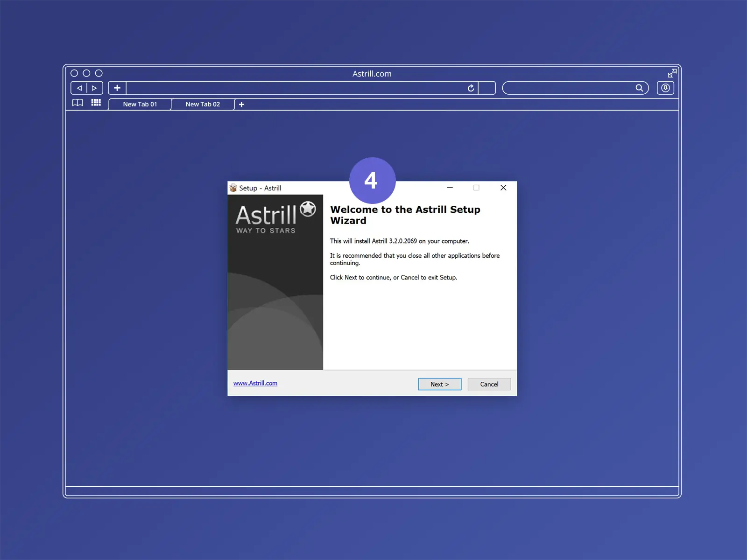This screenshot has height=560, width=747.
Task: Switch to New Tab 02
Action: (x=203, y=105)
